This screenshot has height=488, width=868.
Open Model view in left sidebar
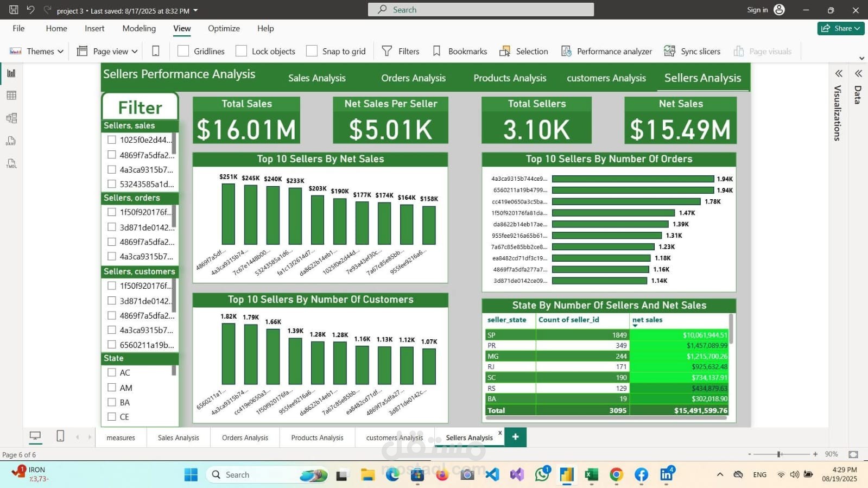(11, 118)
